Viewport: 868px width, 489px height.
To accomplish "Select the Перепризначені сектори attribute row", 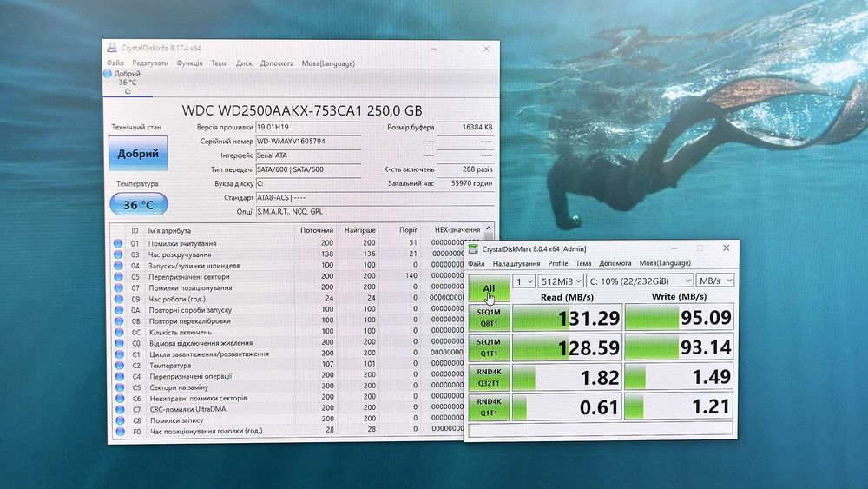I will pyautogui.click(x=288, y=276).
